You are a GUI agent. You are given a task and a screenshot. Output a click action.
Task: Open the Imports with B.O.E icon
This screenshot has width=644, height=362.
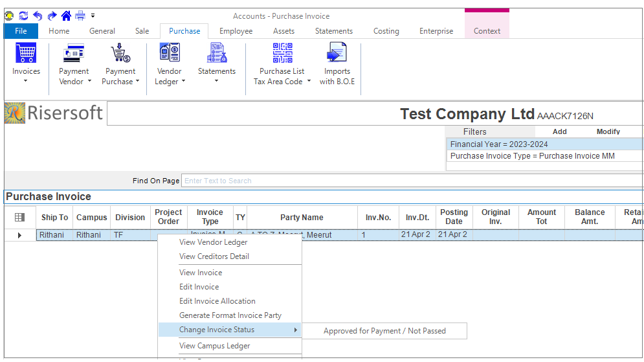coord(337,53)
